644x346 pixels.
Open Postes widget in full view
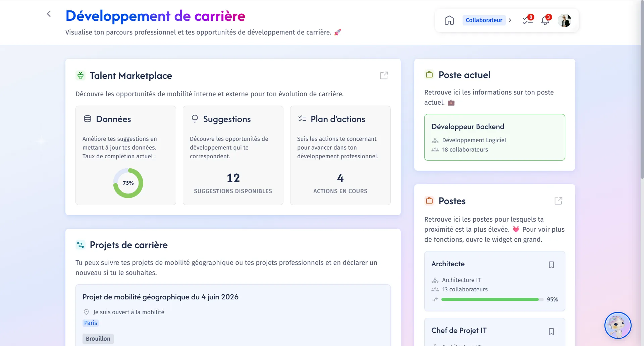click(558, 201)
